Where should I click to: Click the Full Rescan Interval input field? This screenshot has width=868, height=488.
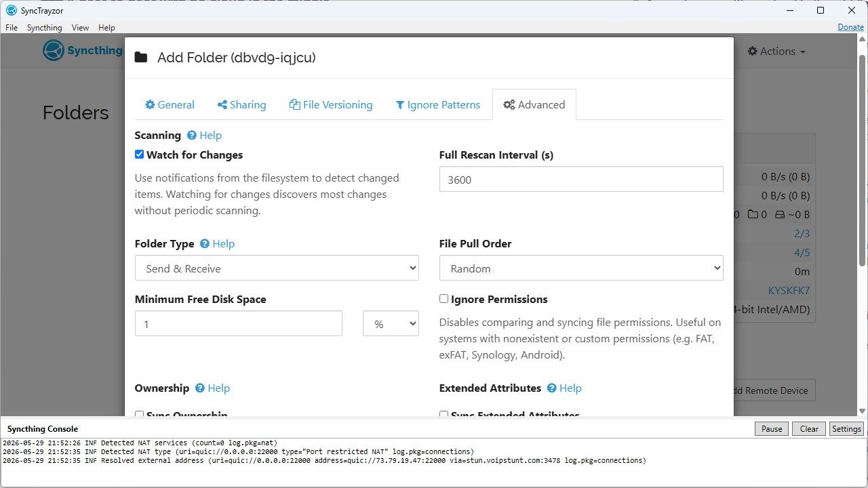(x=581, y=180)
